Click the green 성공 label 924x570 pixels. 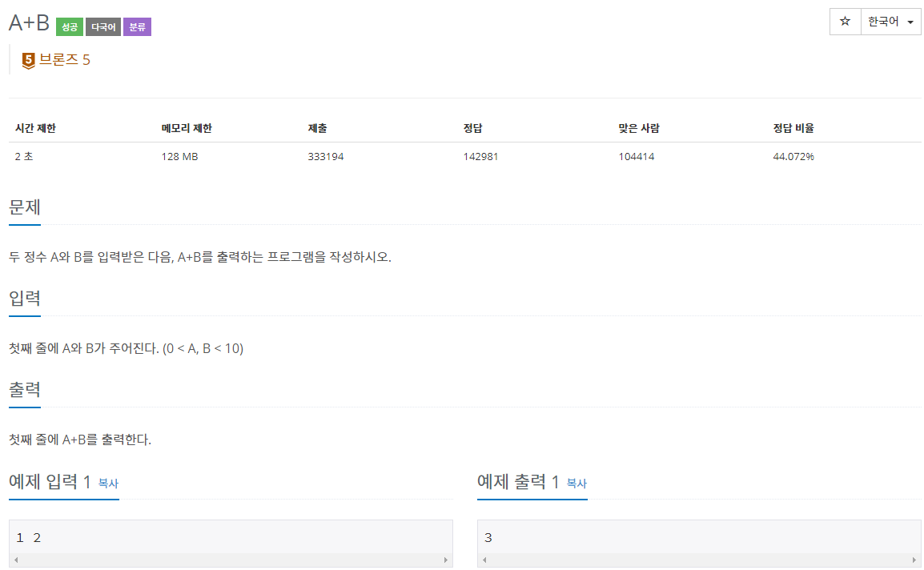click(x=70, y=27)
